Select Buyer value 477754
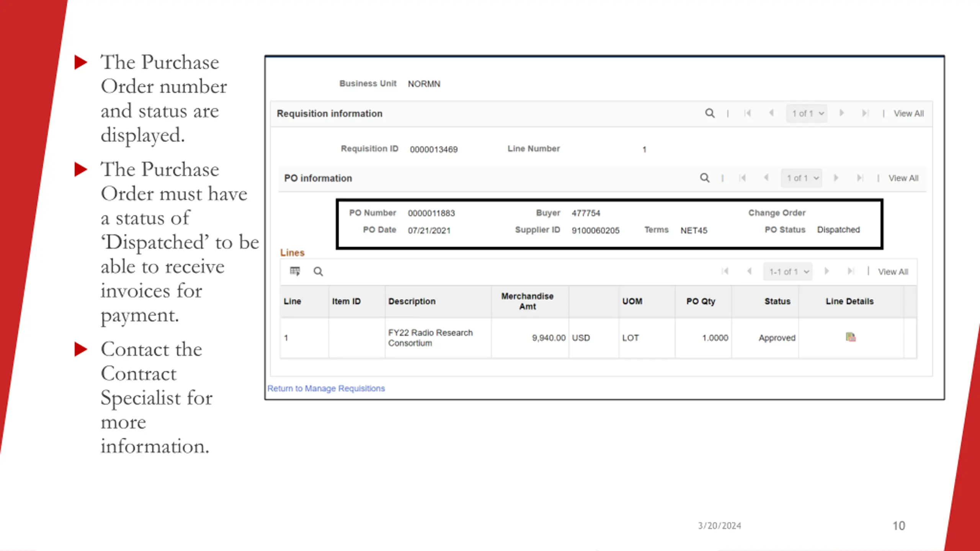980x551 pixels. pos(586,214)
